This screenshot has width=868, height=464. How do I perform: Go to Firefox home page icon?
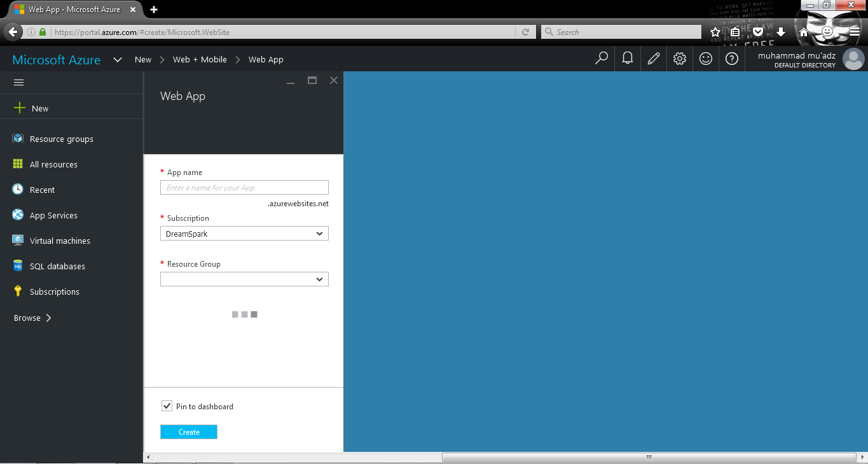click(x=804, y=32)
